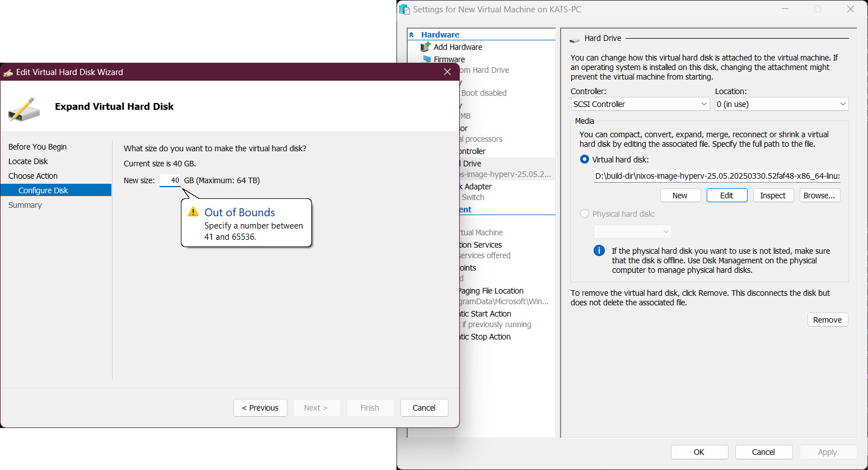Open the Controller dropdown showing SCSI Controller

pyautogui.click(x=641, y=104)
